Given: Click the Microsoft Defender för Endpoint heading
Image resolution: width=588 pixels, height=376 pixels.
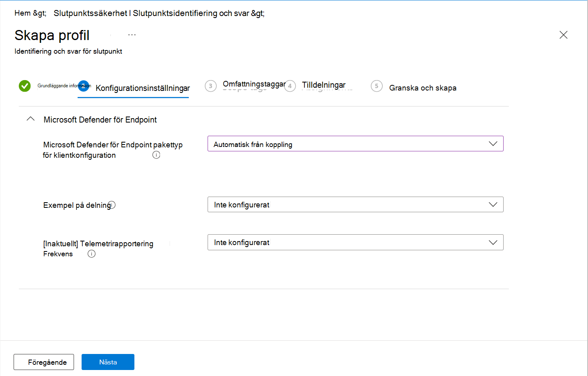Looking at the screenshot, I should pos(100,120).
